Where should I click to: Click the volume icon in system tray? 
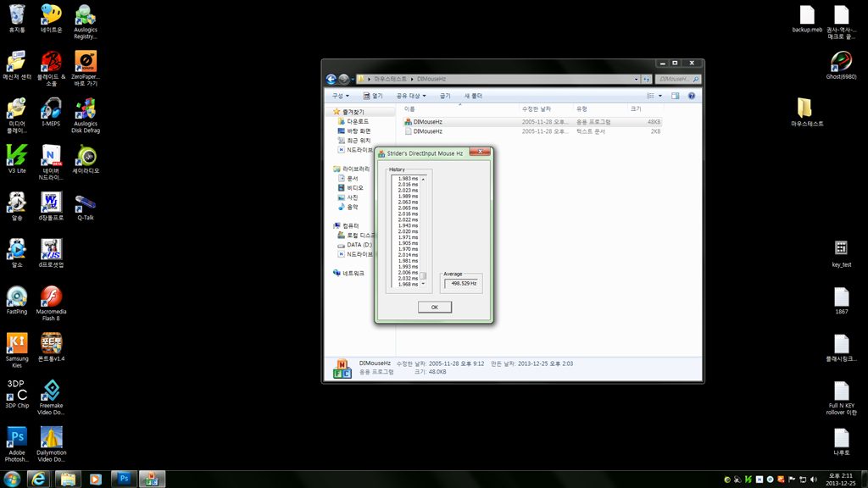[x=813, y=480]
